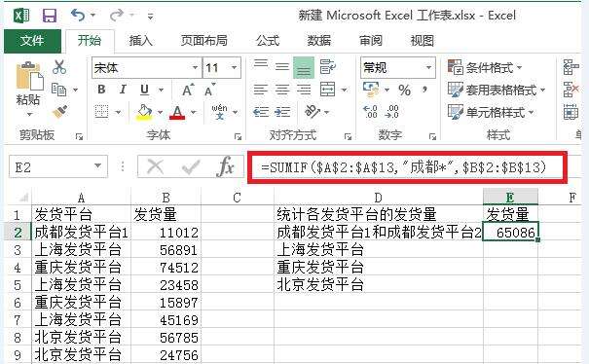Image resolution: width=589 pixels, height=364 pixels.
Task: Increase decimal places
Action: [370, 112]
